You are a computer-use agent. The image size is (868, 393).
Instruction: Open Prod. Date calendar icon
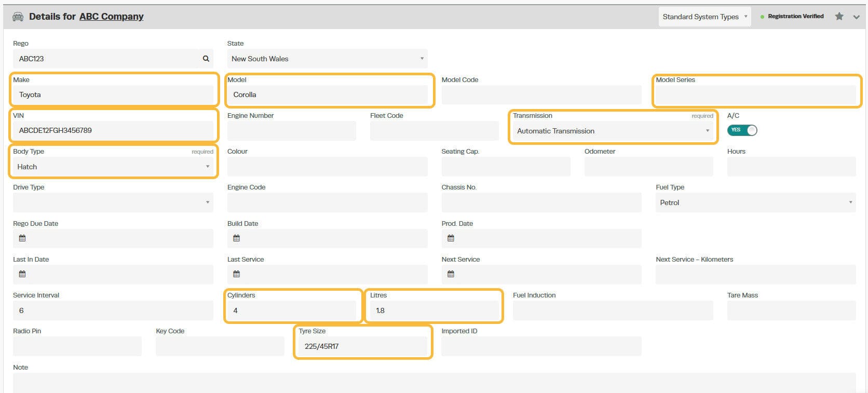[x=451, y=238]
